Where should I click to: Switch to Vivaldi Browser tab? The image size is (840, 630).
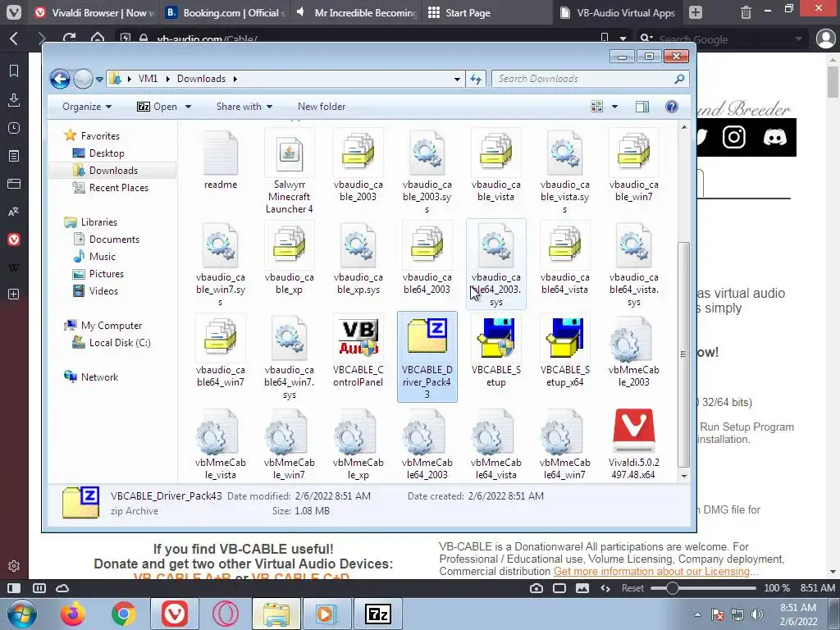tap(94, 12)
